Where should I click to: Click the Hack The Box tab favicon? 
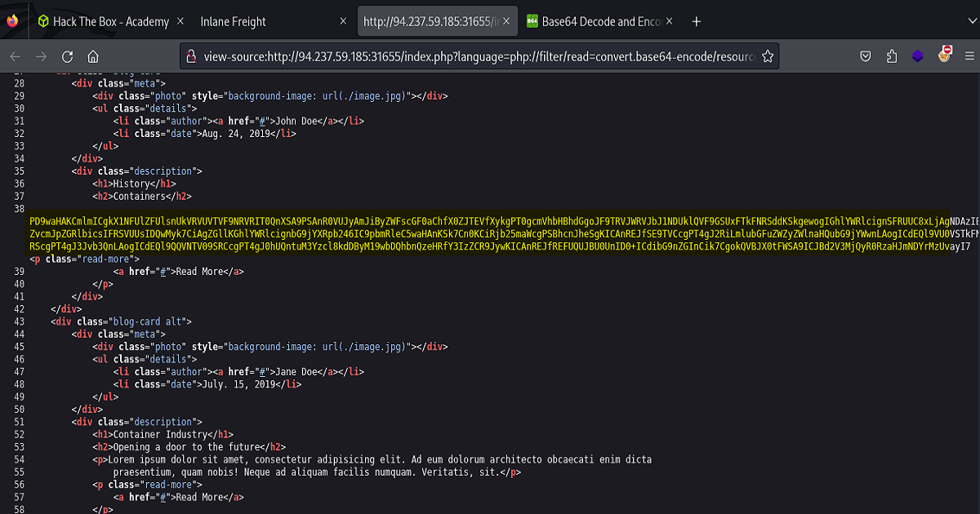tap(43, 22)
